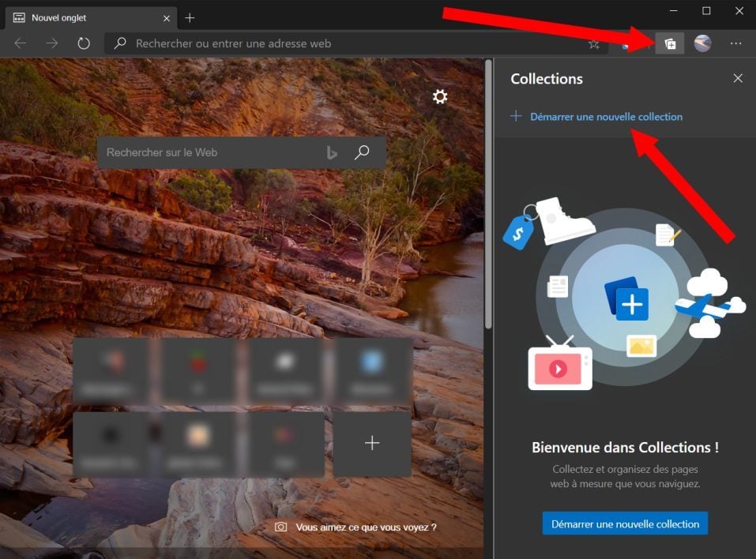The width and height of the screenshot is (756, 559).
Task: Click camera icon near image credit
Action: [280, 527]
